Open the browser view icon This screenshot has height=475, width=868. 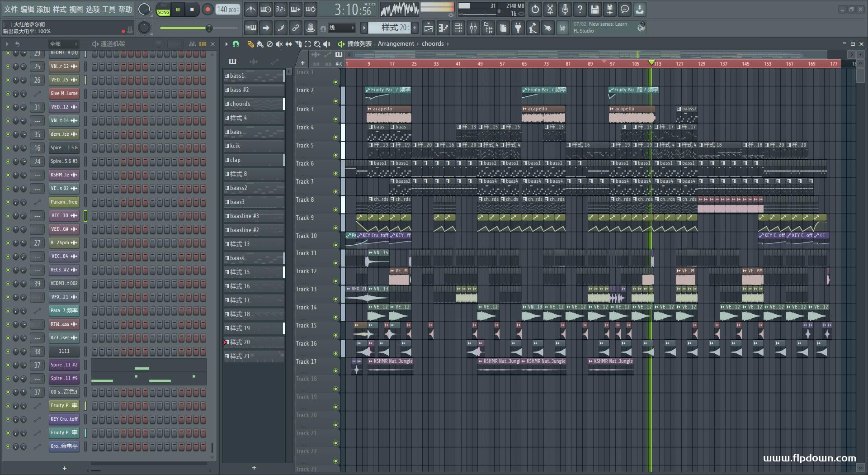pos(488,28)
